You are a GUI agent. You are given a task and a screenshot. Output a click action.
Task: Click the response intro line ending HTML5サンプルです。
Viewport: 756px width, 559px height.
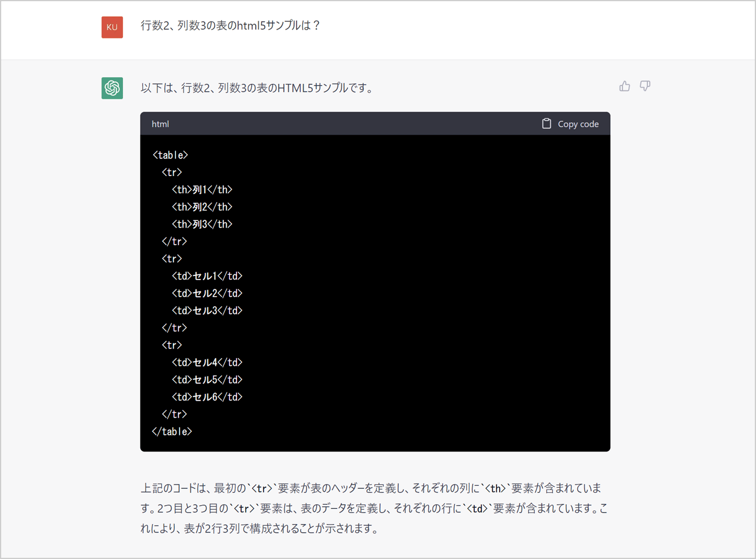point(257,88)
